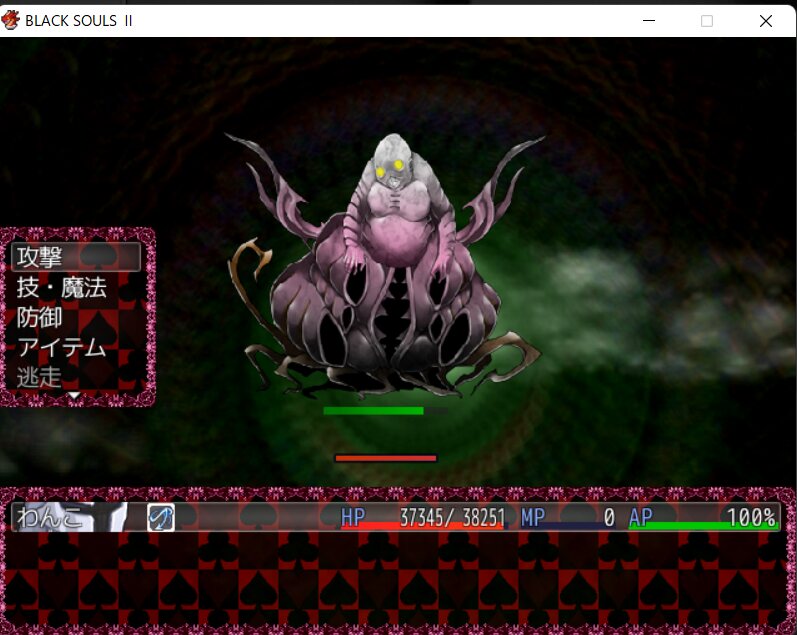This screenshot has height=635, width=797.
Task: Click the BLACK SOULS II window title
Action: [79, 21]
